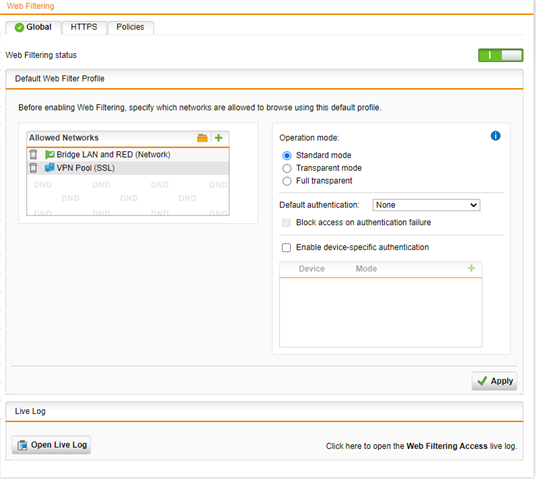Viewport: 536px width, 479px height.
Task: Remove VPN Pool (SSL) using trash icon
Action: point(33,168)
